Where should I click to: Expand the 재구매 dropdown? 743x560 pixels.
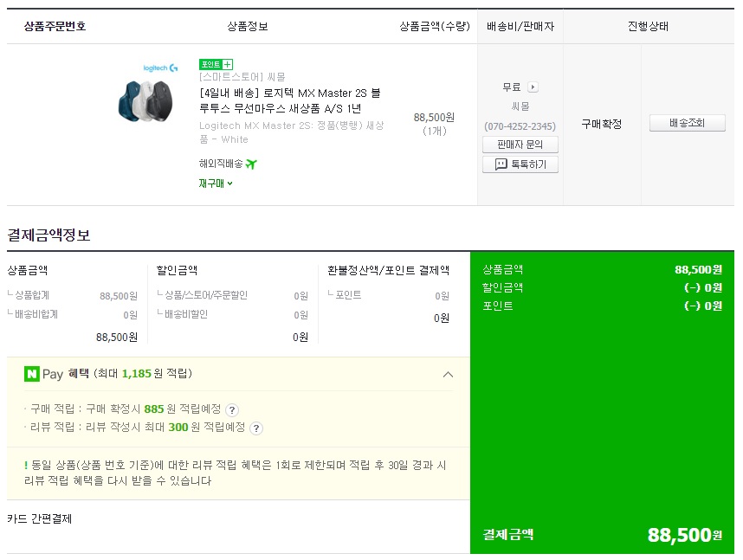[215, 183]
